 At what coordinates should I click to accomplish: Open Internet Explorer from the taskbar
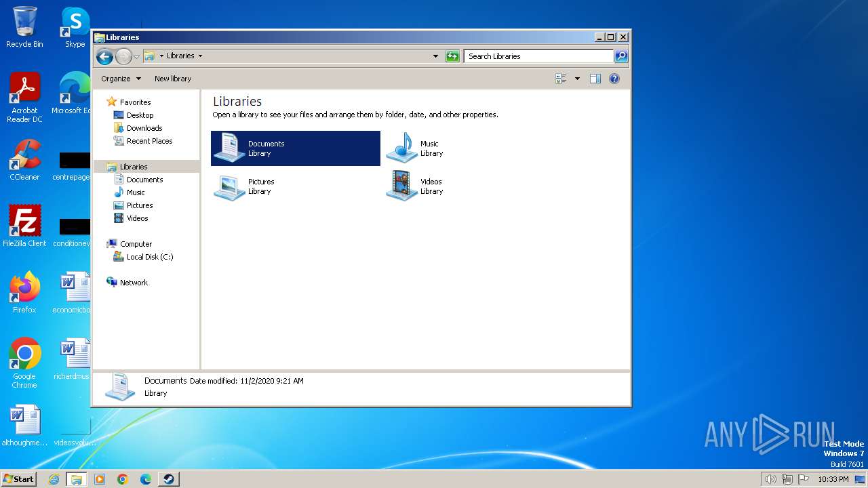coord(54,479)
